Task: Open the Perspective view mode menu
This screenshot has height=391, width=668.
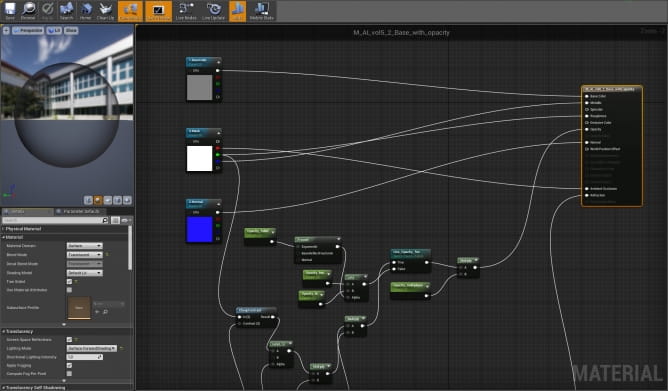Action: 28,30
